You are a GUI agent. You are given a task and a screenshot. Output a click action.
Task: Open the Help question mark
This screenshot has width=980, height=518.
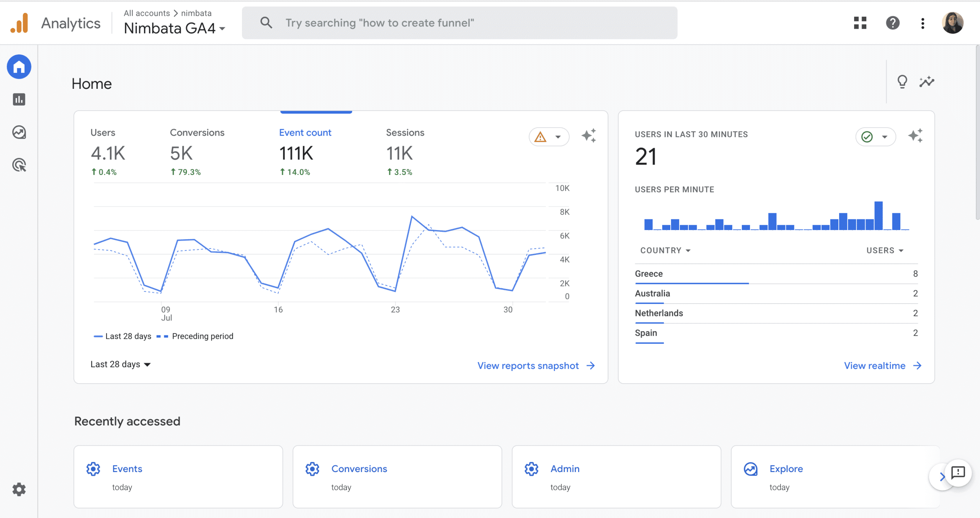[892, 23]
